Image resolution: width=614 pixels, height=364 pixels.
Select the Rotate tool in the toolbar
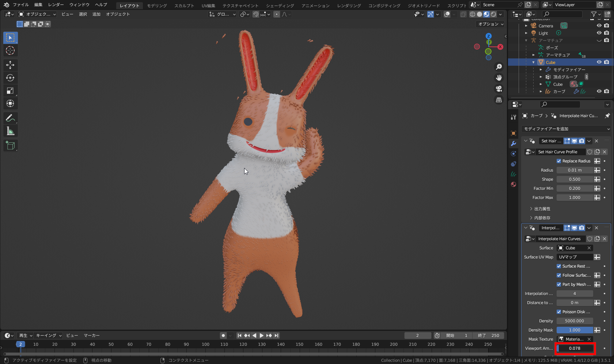pyautogui.click(x=10, y=78)
